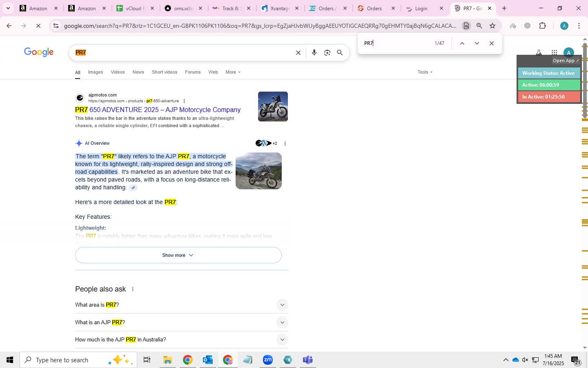Screen dimensions: 588x368
Task: Open Microsoft Teams from taskbar
Action: [x=308, y=360]
